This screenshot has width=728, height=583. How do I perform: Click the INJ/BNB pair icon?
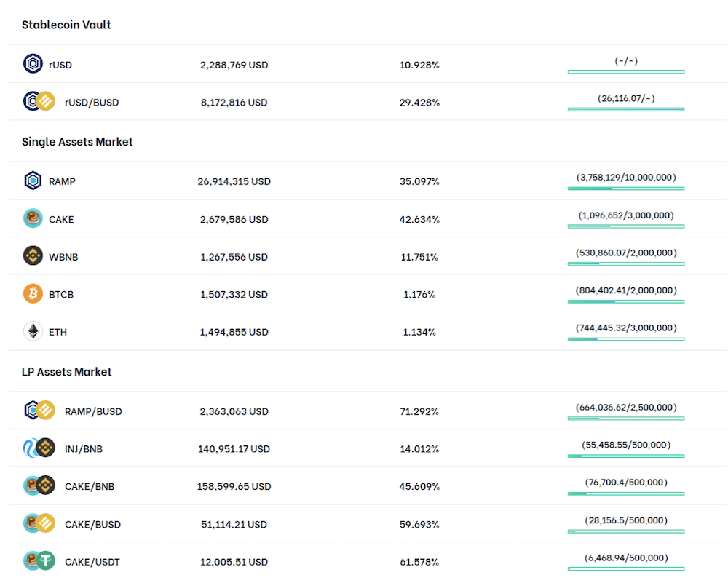(39, 448)
